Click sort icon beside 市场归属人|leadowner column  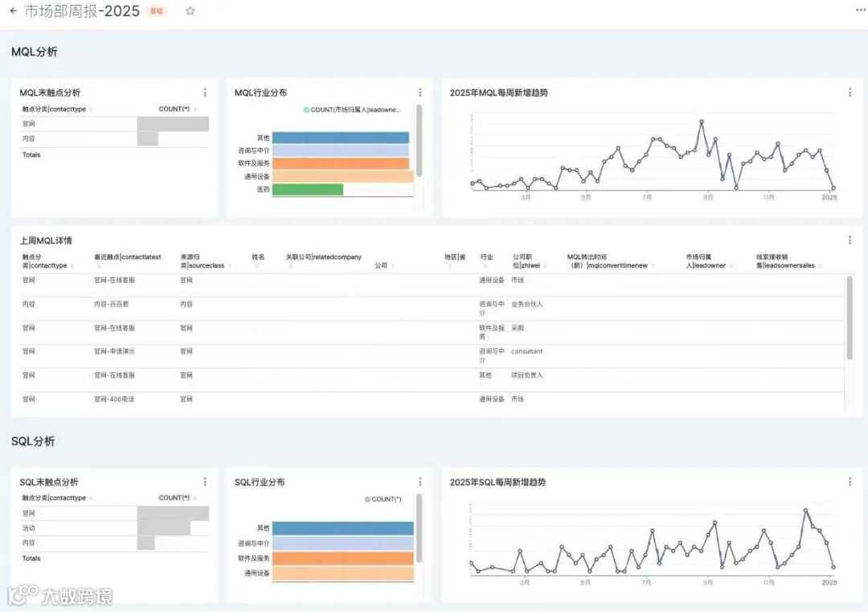(x=731, y=266)
